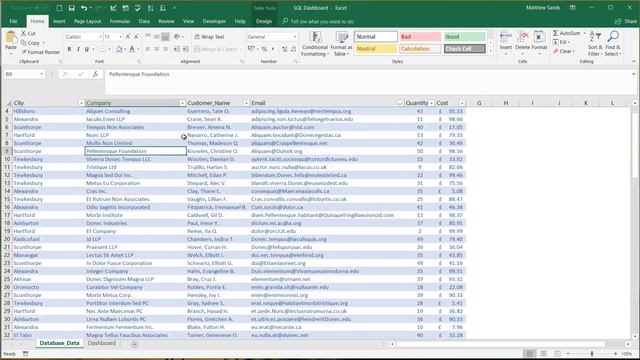The image size is (640, 360).
Task: Toggle Align Left
Action: coord(148,49)
